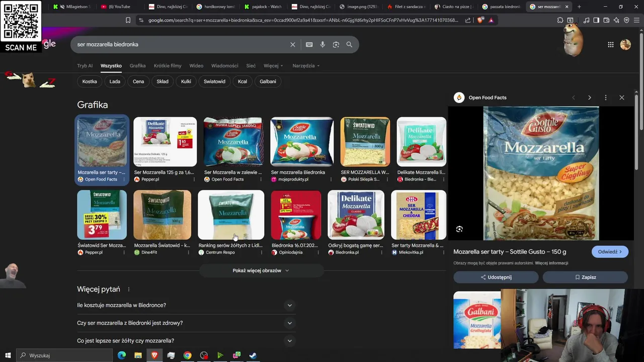
Task: Open the browser main hamburger menu
Action: (636, 20)
